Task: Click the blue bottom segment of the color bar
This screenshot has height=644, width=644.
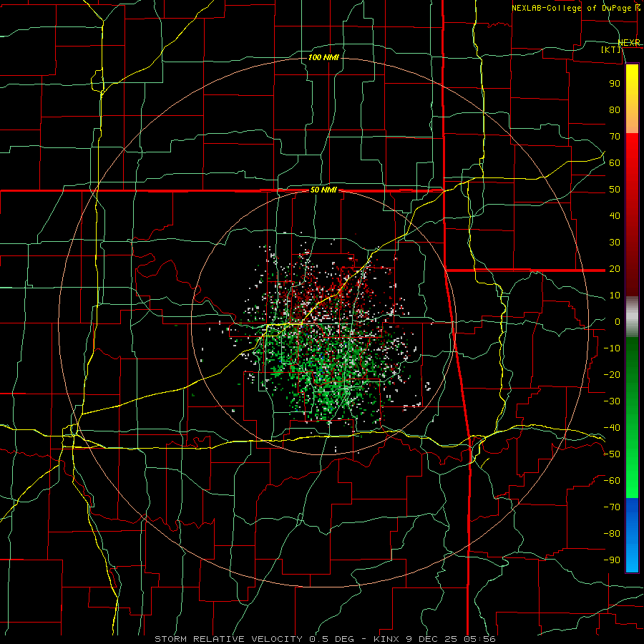Action: coord(632,535)
